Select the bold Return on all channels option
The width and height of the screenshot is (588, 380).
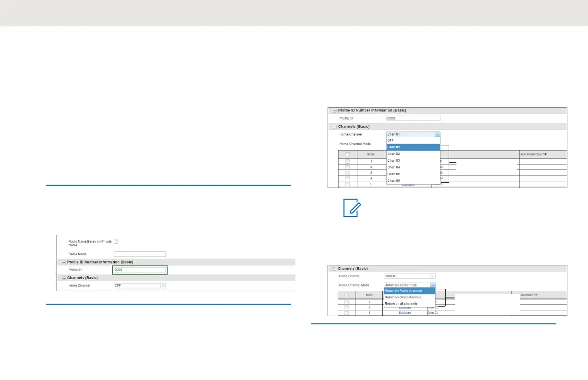click(x=410, y=304)
